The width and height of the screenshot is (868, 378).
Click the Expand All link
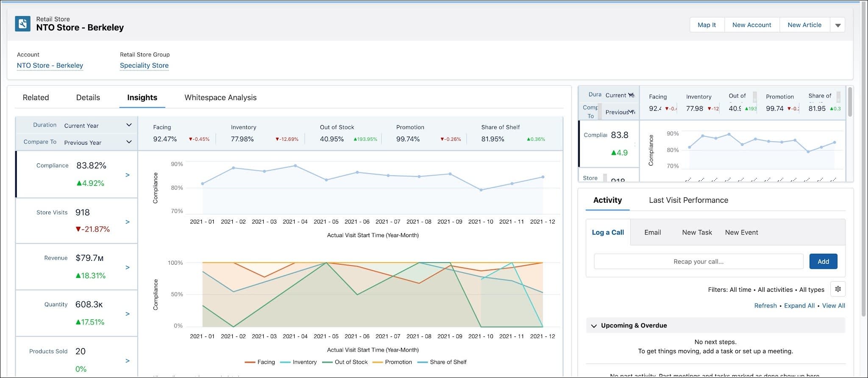click(799, 305)
